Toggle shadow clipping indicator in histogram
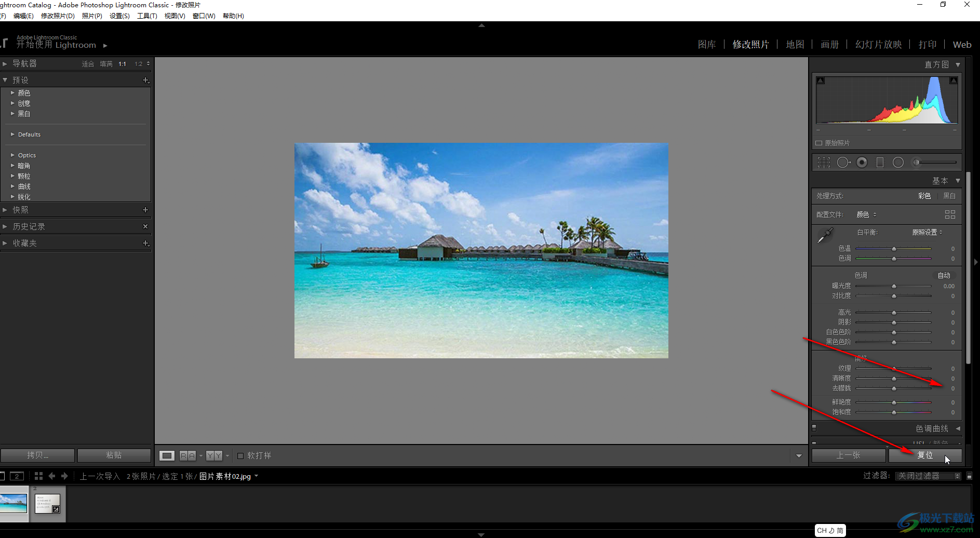The image size is (980, 538). 821,80
